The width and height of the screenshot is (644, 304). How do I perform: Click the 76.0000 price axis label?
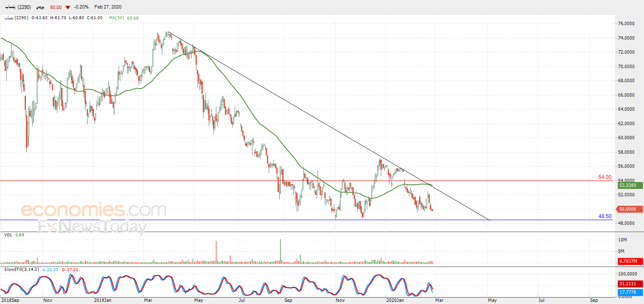627,24
